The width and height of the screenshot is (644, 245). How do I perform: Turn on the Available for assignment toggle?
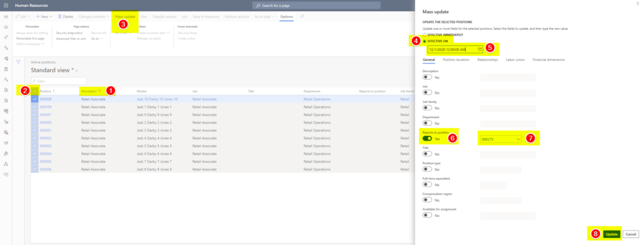click(x=428, y=215)
